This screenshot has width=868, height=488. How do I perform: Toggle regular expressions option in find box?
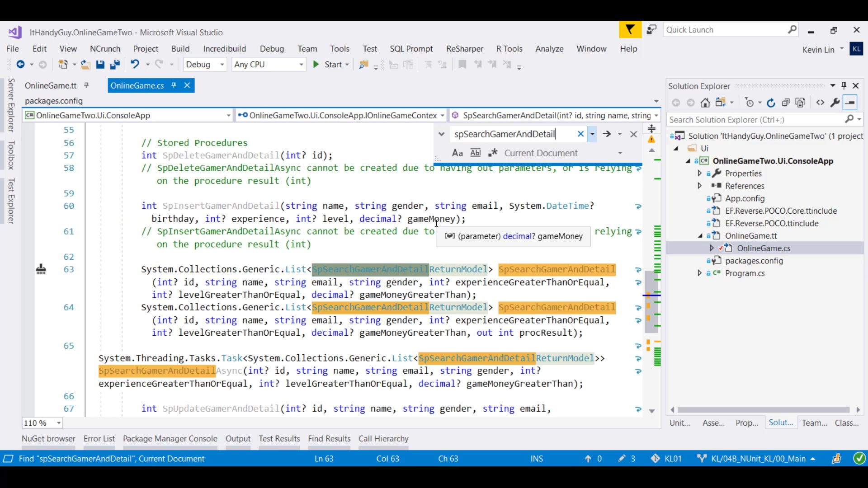493,153
